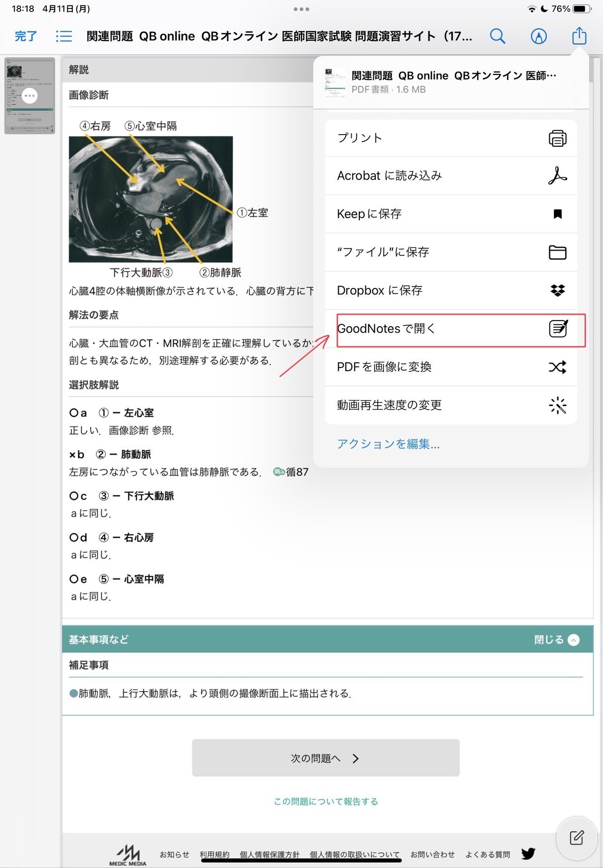Image resolution: width=603 pixels, height=868 pixels.
Task: Open PDF in GoodNotes で開く
Action: click(451, 329)
